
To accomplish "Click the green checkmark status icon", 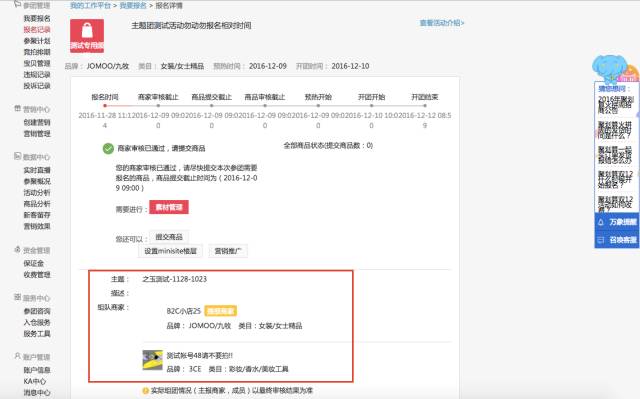I will (x=108, y=149).
